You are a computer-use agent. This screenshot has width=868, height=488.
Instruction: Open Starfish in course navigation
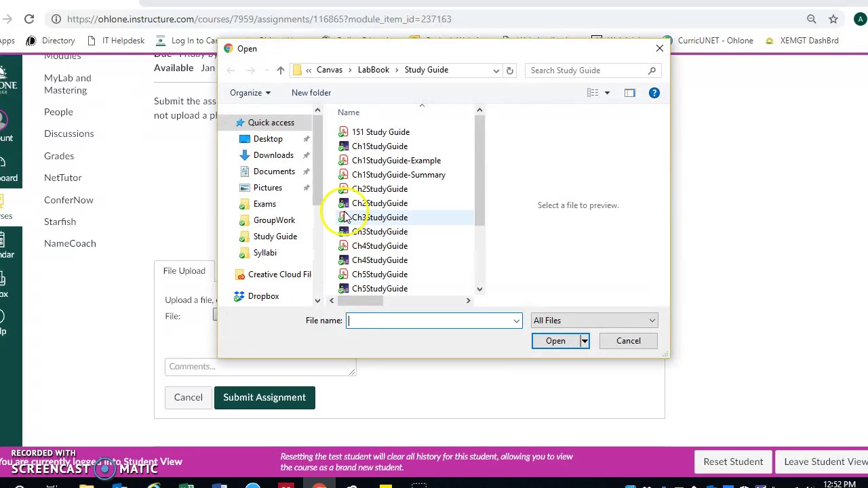pos(60,222)
